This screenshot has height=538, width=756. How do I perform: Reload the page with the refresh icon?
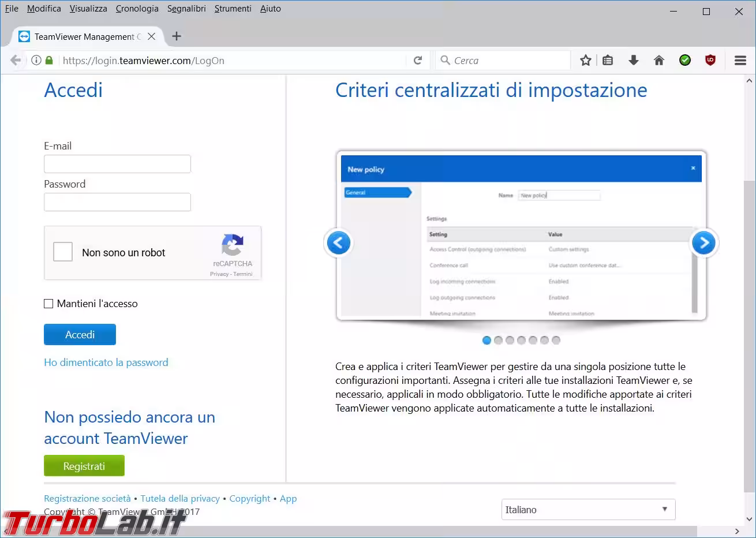click(418, 60)
